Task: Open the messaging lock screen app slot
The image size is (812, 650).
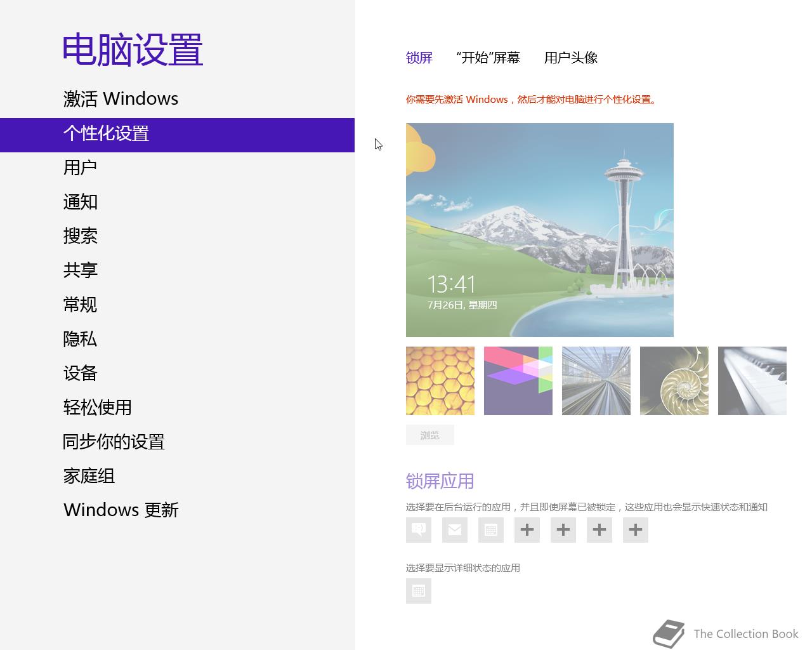Action: [x=419, y=530]
